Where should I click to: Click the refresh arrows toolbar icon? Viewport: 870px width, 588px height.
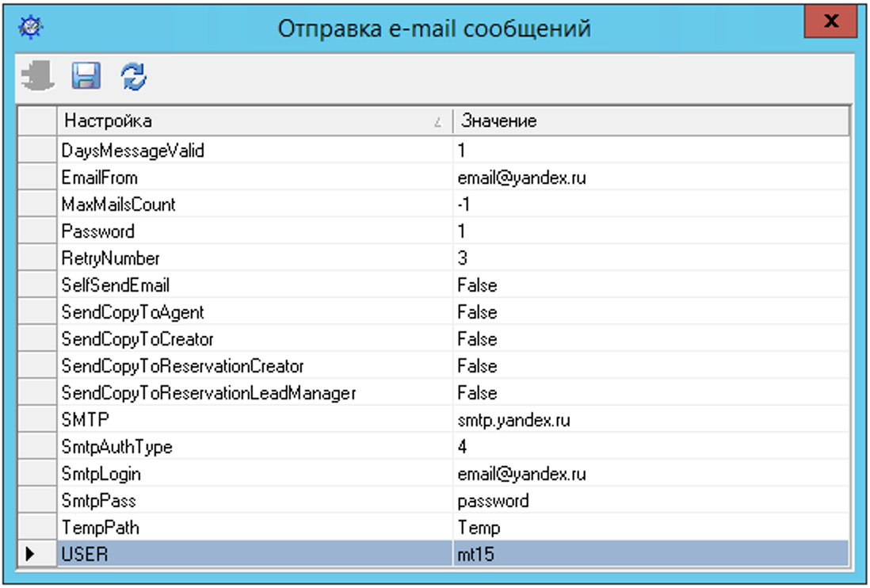point(134,76)
